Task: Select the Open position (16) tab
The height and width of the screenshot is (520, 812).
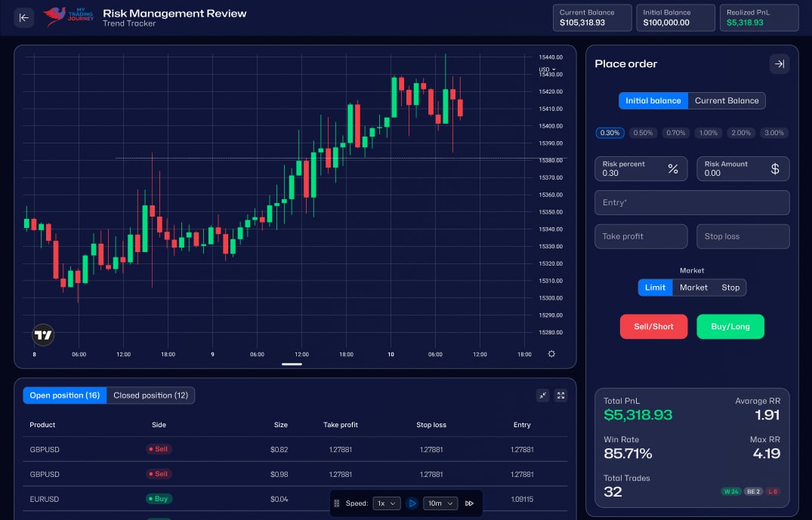Action: tap(65, 395)
